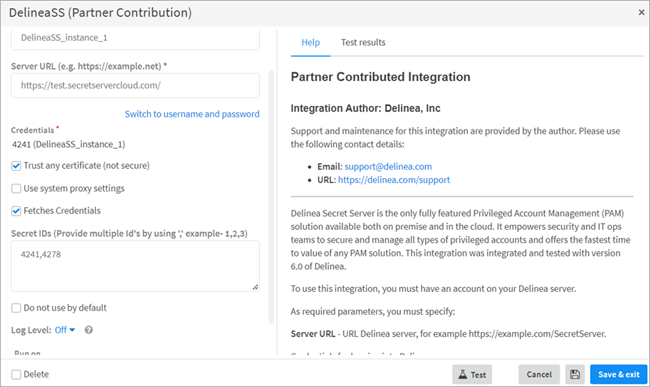Click the Cancel button
Image resolution: width=650 pixels, height=387 pixels.
539,374
